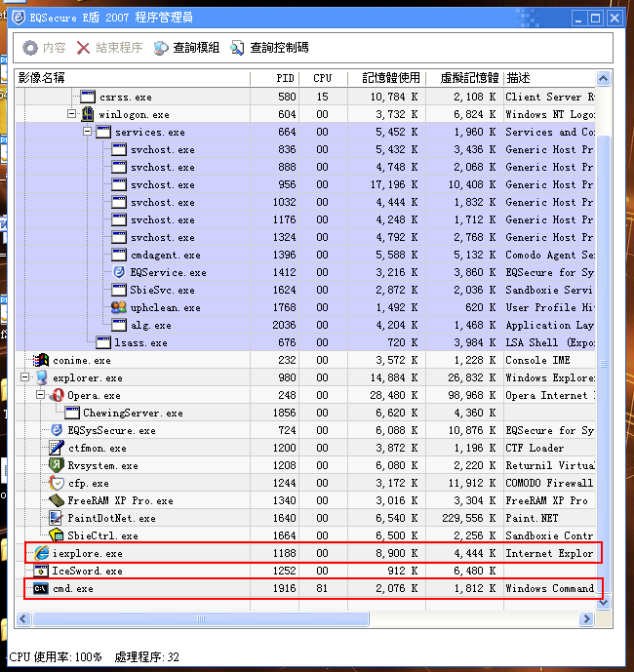Select the FreeRAM XP Pro.exe icon
The height and width of the screenshot is (672, 634).
(57, 500)
